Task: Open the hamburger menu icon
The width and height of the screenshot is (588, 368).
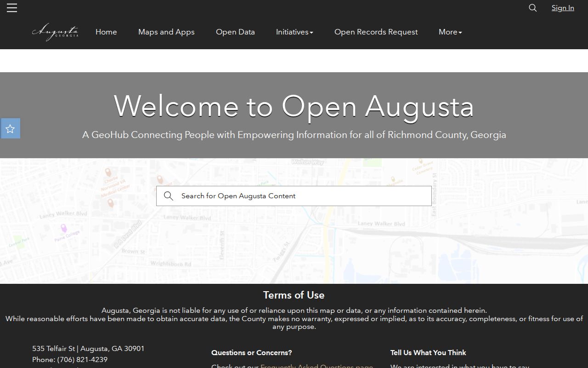Action: [x=12, y=8]
